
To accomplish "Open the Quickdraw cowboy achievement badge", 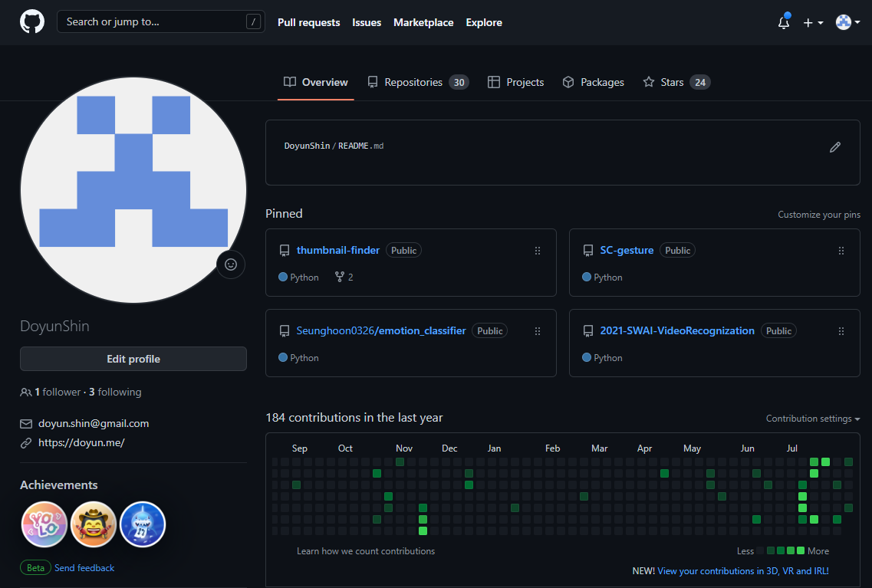I will pyautogui.click(x=94, y=524).
